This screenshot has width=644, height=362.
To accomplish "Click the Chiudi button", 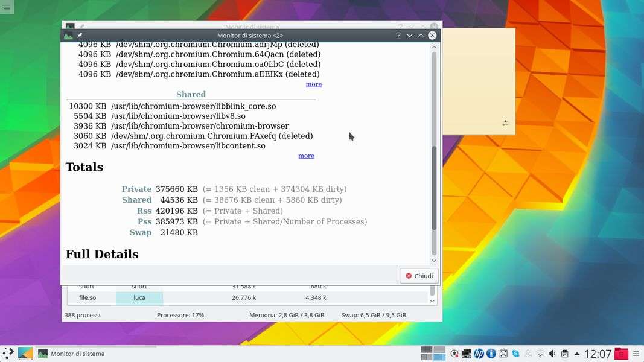I will click(x=419, y=276).
